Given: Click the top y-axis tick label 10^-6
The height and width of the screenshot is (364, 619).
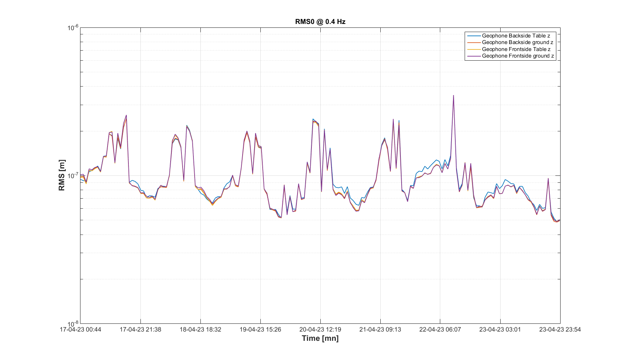Looking at the screenshot, I should pyautogui.click(x=73, y=28).
